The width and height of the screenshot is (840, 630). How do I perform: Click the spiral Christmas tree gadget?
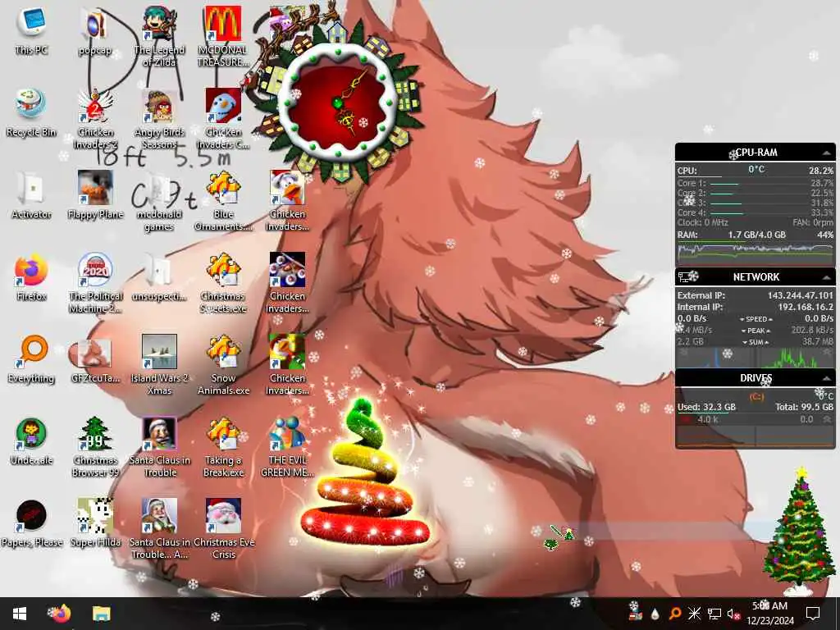[x=366, y=472]
